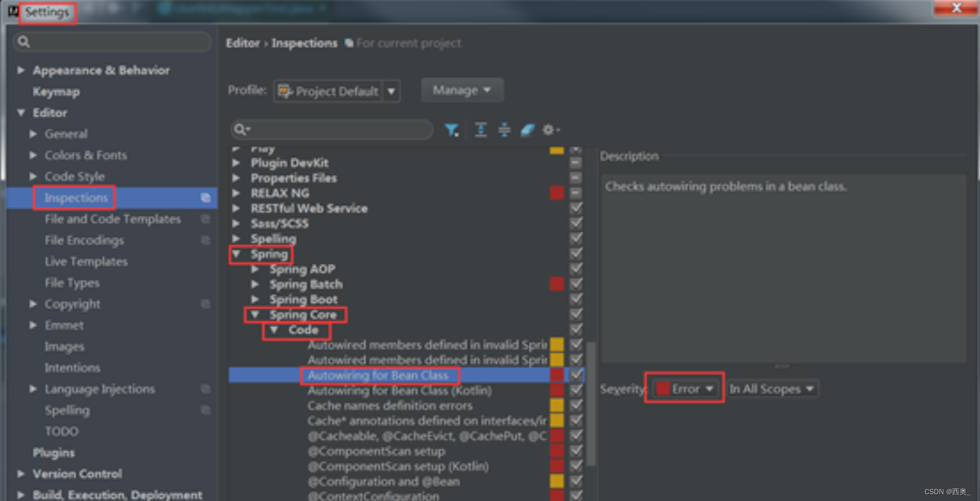Toggle checkbox for Cache names definition errors

(x=576, y=405)
